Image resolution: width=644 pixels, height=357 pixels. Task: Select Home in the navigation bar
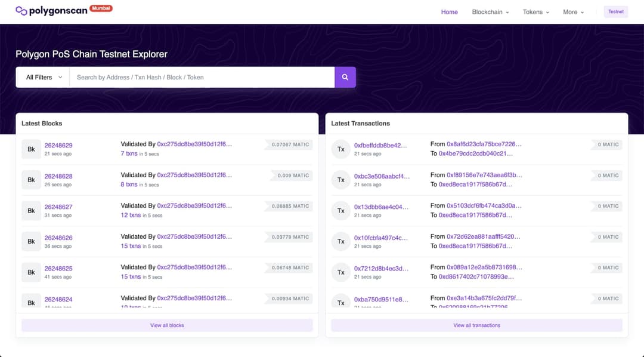coord(449,12)
